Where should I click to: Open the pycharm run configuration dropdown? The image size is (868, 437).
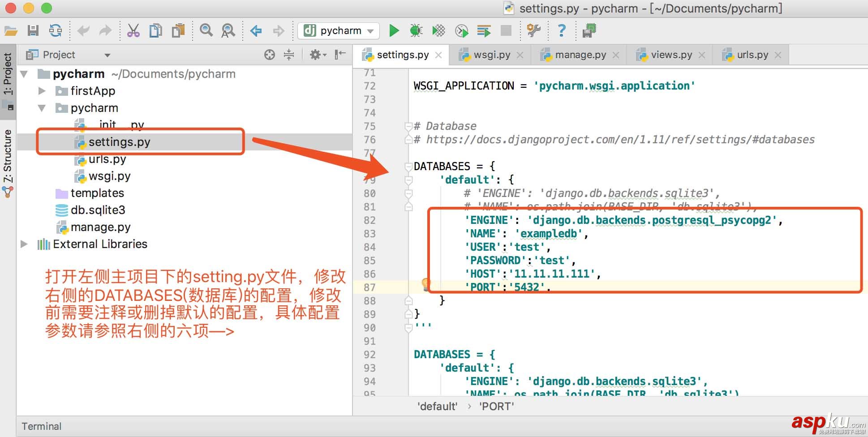pos(370,30)
